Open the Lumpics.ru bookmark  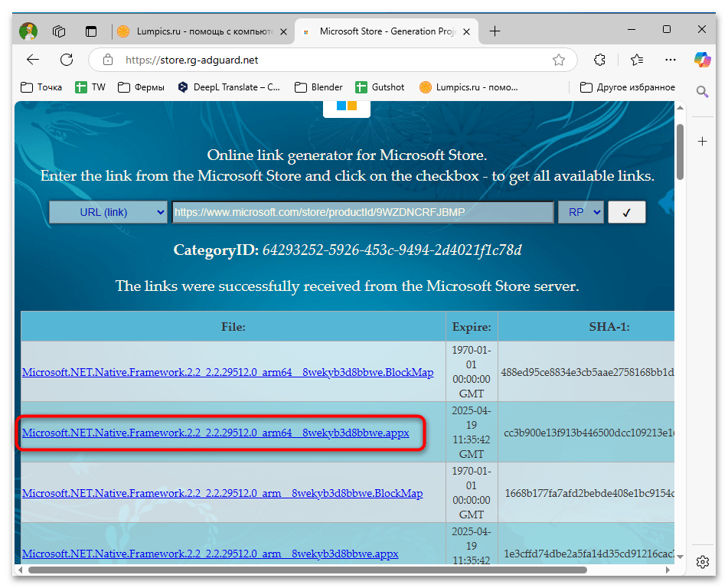[468, 87]
